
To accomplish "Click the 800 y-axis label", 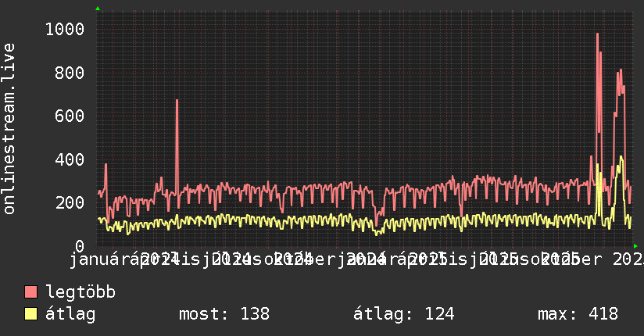I will 70,73.
